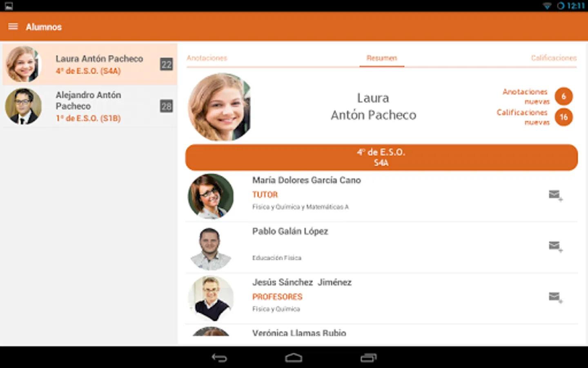Open the recent apps button
Viewport: 588px width, 368px height.
coord(368,358)
